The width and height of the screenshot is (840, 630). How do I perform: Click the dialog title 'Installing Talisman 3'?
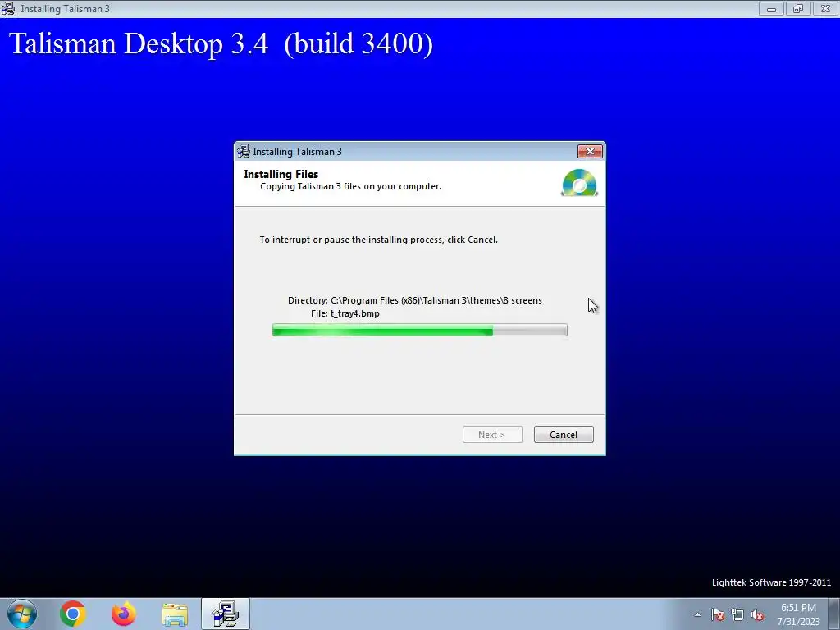click(297, 152)
